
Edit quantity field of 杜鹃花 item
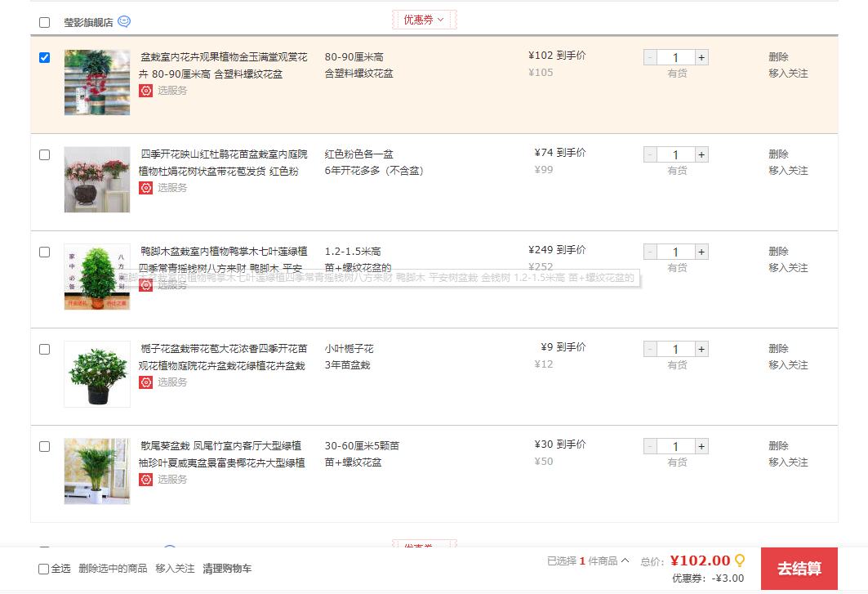pyautogui.click(x=676, y=154)
